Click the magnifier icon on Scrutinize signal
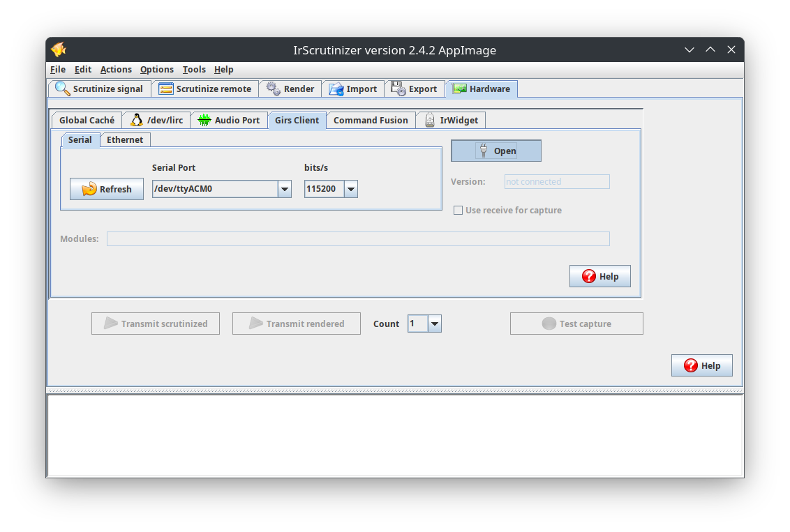Screen dimensions: 790x532 [63, 89]
